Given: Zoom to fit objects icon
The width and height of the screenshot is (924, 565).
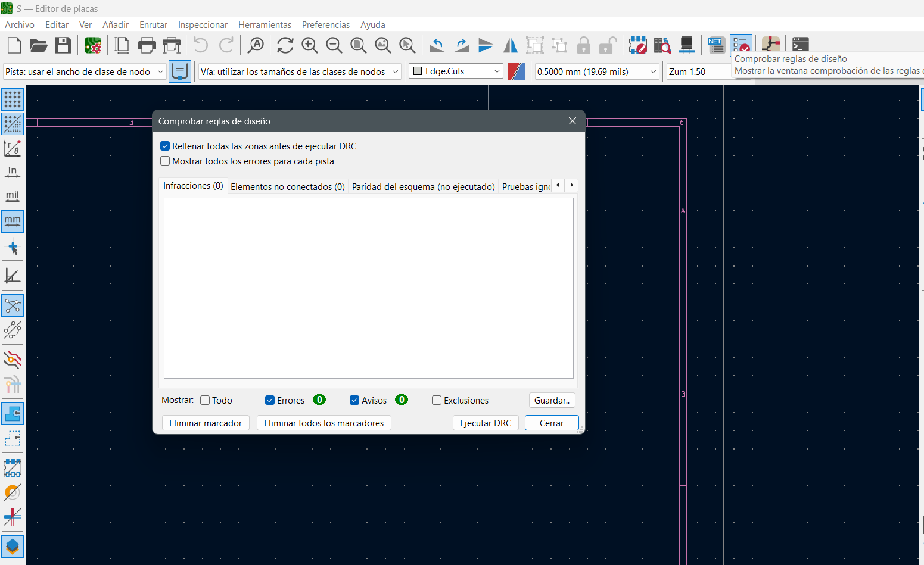Looking at the screenshot, I should 383,45.
